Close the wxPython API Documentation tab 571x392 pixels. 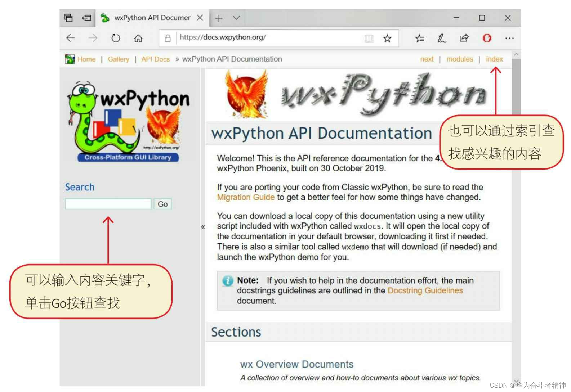(200, 18)
